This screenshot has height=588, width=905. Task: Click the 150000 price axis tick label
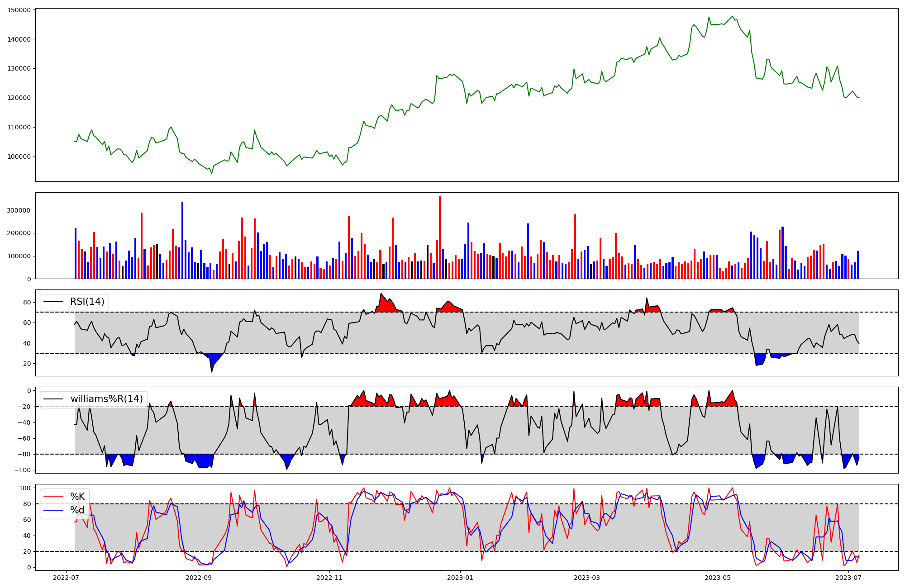coord(19,10)
